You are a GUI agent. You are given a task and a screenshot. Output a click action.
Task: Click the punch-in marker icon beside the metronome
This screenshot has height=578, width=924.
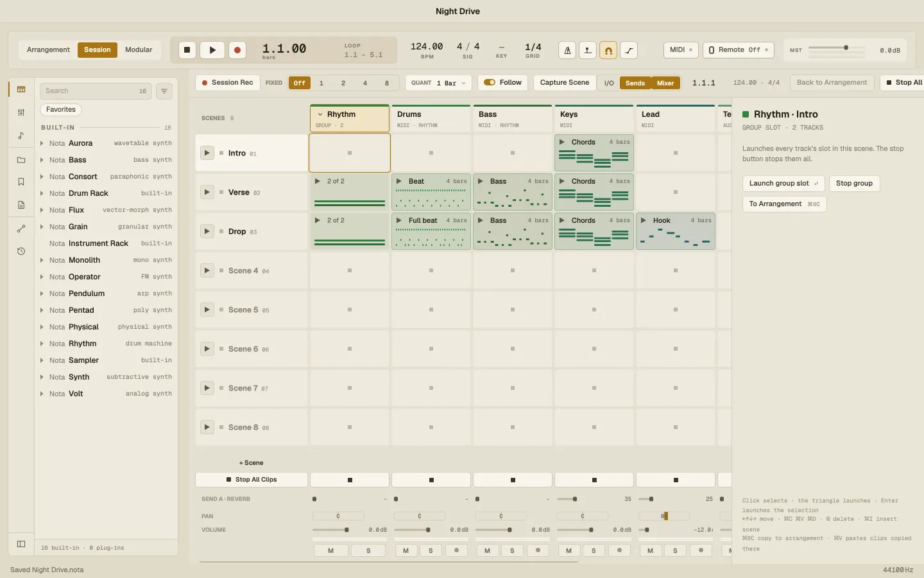(x=588, y=50)
